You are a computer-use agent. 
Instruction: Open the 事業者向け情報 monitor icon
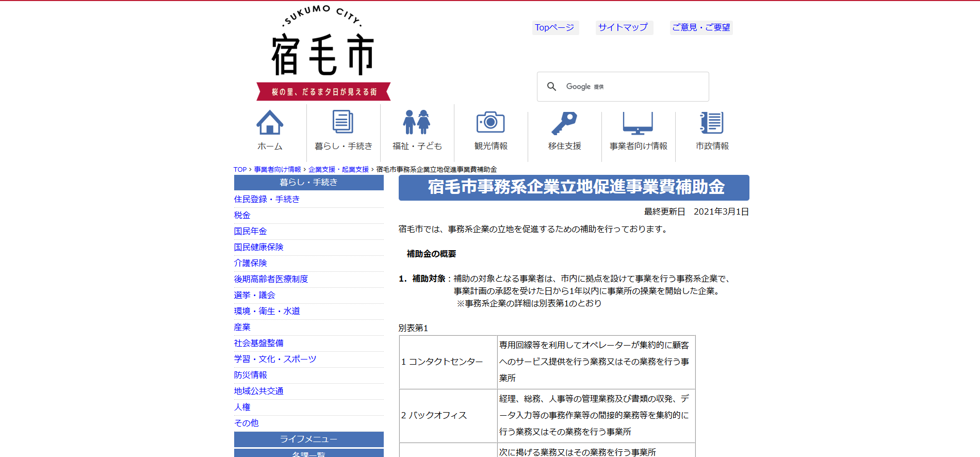click(x=638, y=123)
